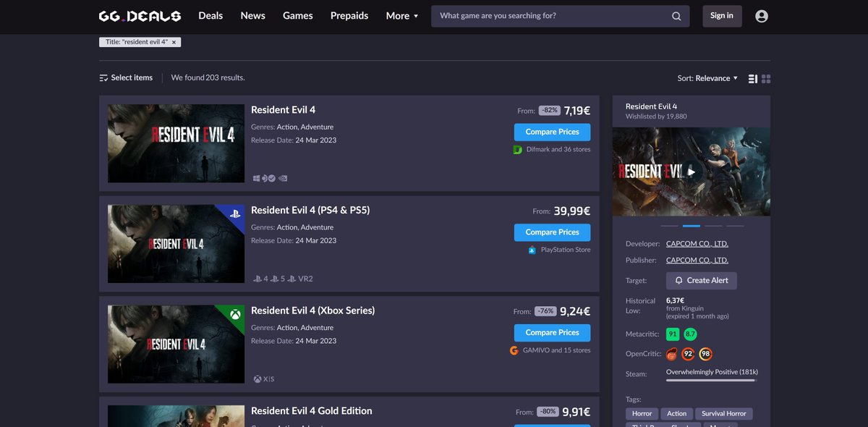Click the GG.deals logo
The image size is (868, 427).
coord(140,15)
